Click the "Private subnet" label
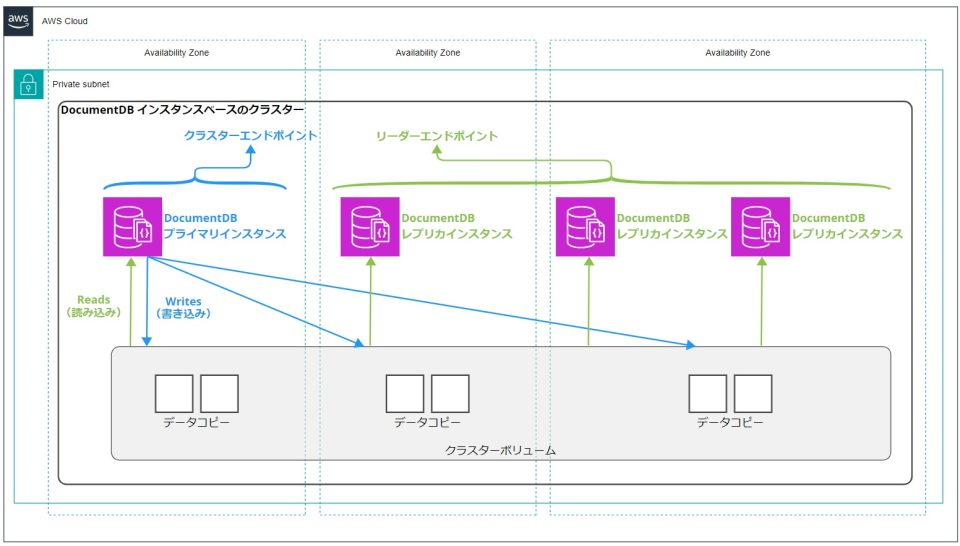 [x=81, y=84]
